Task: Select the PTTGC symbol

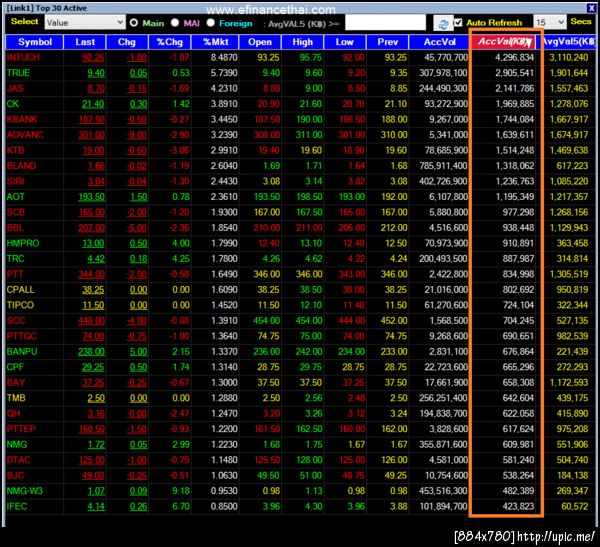Action: pos(22,336)
